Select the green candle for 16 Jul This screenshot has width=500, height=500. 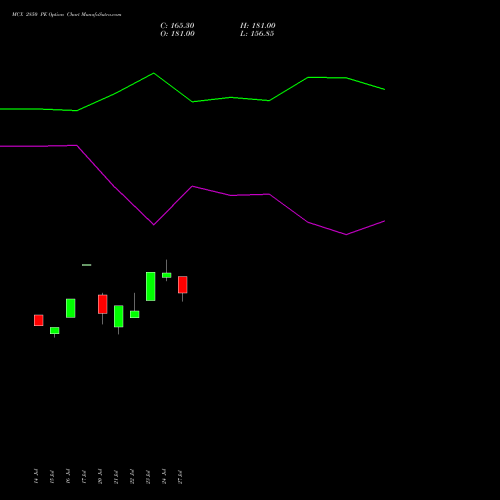click(x=71, y=308)
